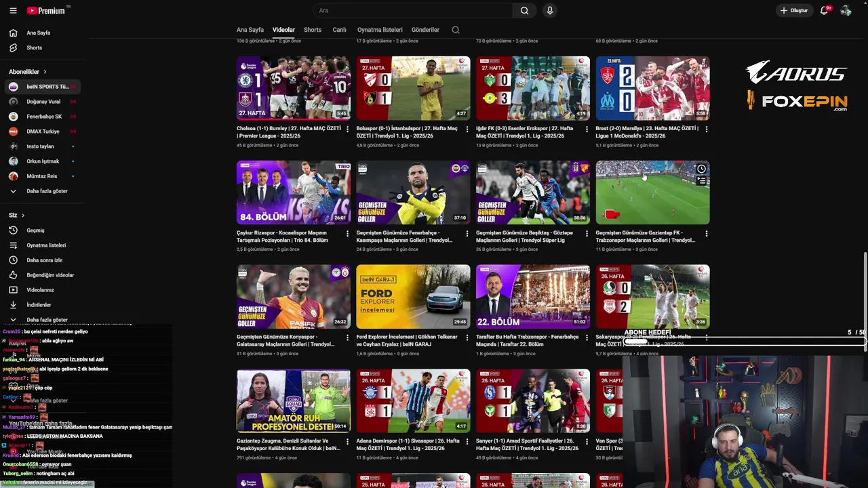Expand the Abonelikler section

point(28,72)
